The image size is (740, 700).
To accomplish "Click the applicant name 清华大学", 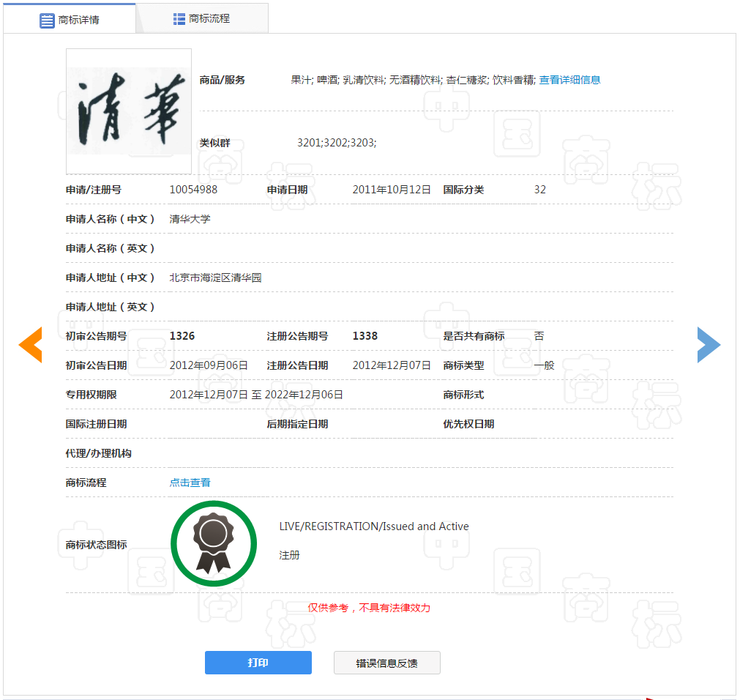I will click(x=190, y=219).
